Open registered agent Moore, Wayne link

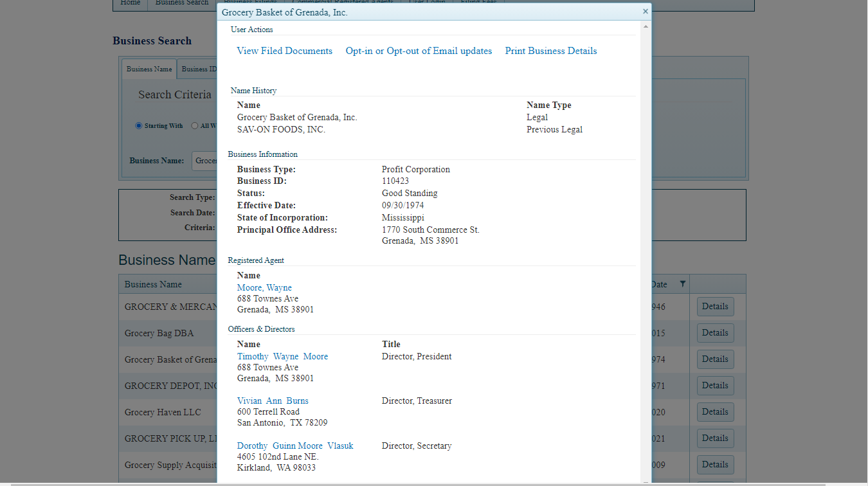coord(264,287)
